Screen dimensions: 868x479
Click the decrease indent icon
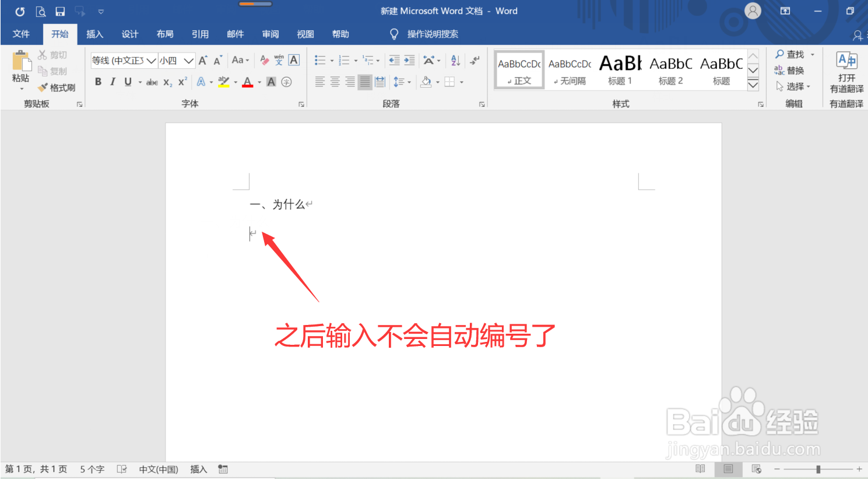(395, 60)
